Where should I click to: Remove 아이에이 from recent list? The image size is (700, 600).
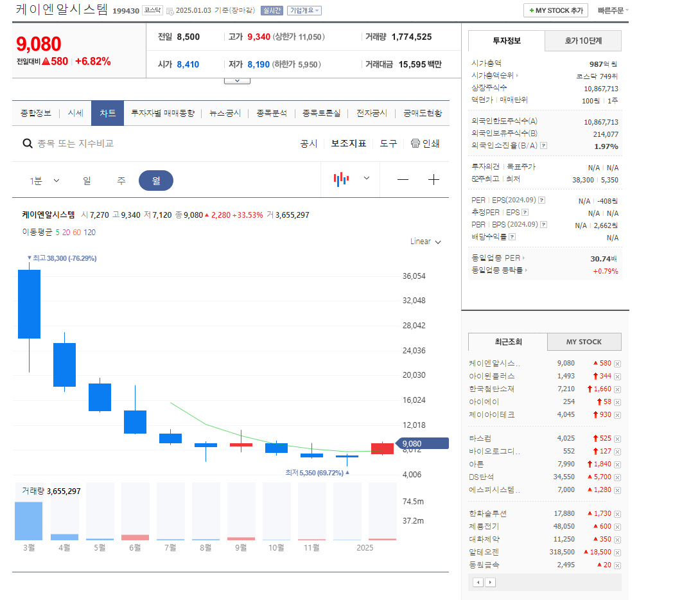pyautogui.click(x=617, y=402)
